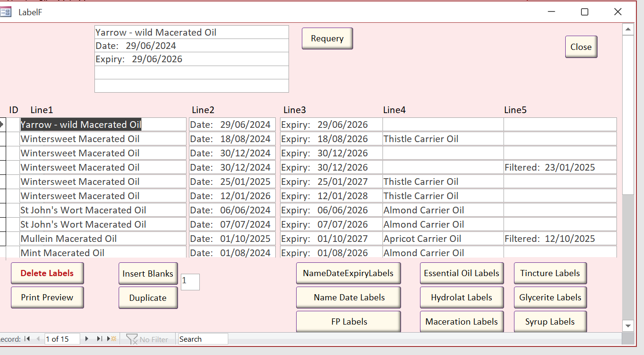This screenshot has height=355, width=644.
Task: Jump to the last record
Action: tap(99, 339)
